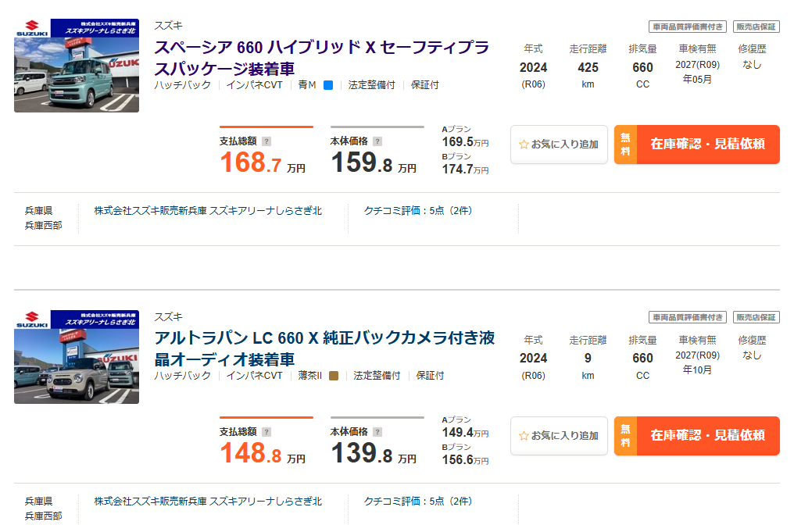
Task: Open dealer link under the Spacia listing
Action: coord(208,211)
